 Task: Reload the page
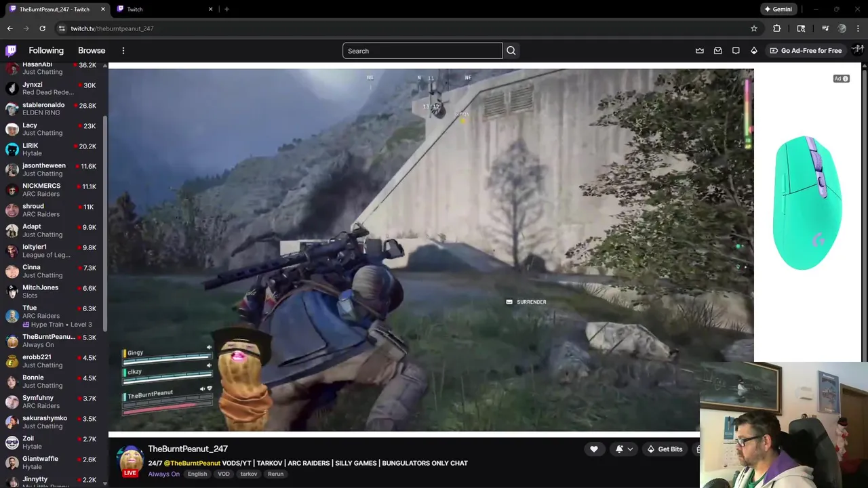(x=42, y=28)
